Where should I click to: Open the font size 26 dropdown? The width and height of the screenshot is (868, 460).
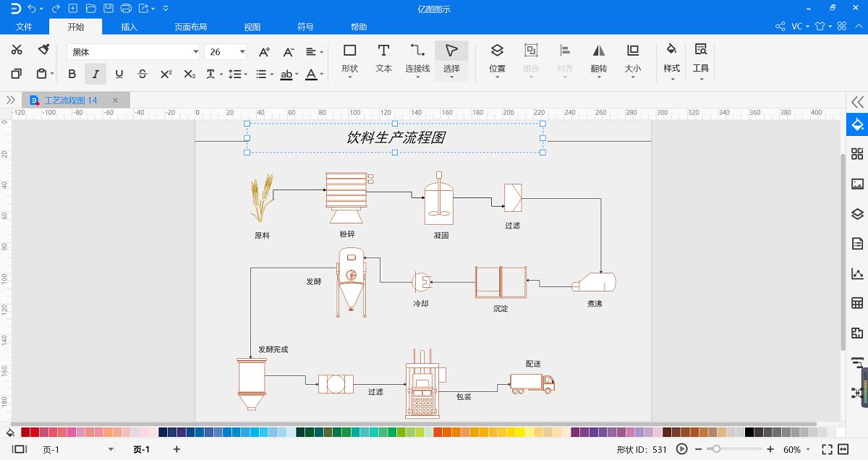click(x=242, y=51)
